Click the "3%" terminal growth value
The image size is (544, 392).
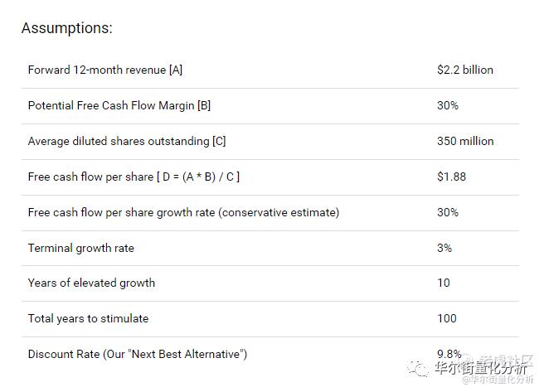tap(444, 248)
